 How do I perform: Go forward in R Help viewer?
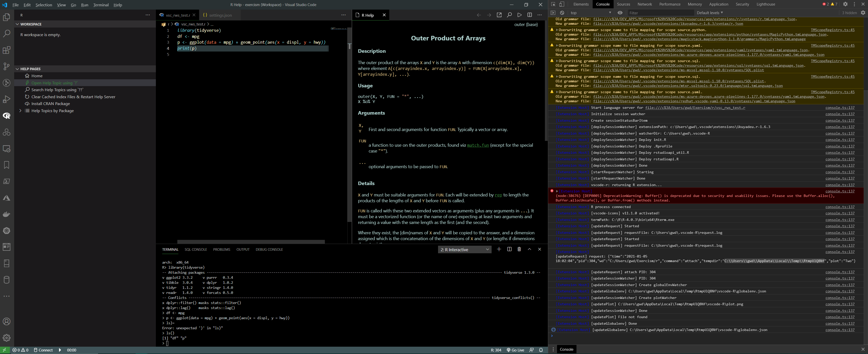point(489,15)
